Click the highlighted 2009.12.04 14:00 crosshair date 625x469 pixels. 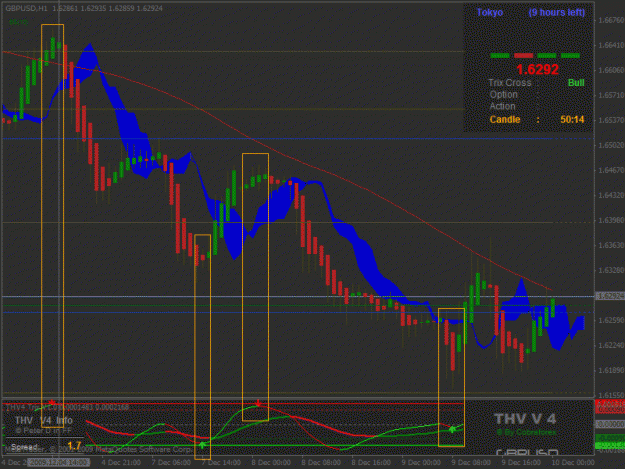click(59, 463)
